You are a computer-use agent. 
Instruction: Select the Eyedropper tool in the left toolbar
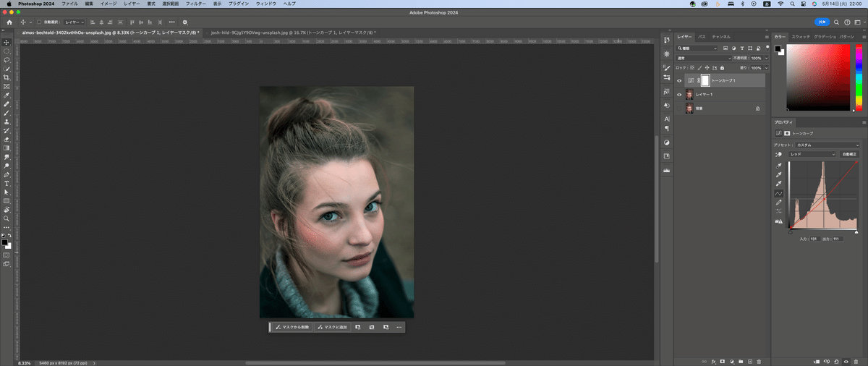click(x=7, y=95)
